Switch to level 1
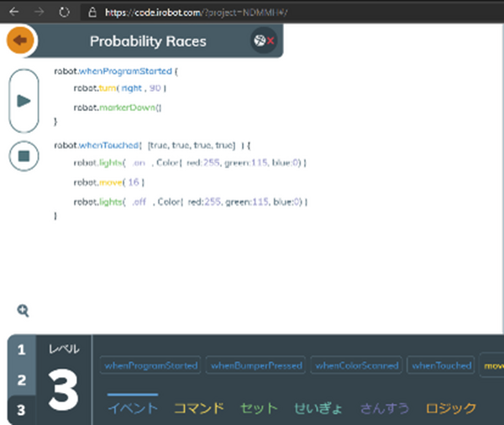The width and height of the screenshot is (504, 425). 21,349
